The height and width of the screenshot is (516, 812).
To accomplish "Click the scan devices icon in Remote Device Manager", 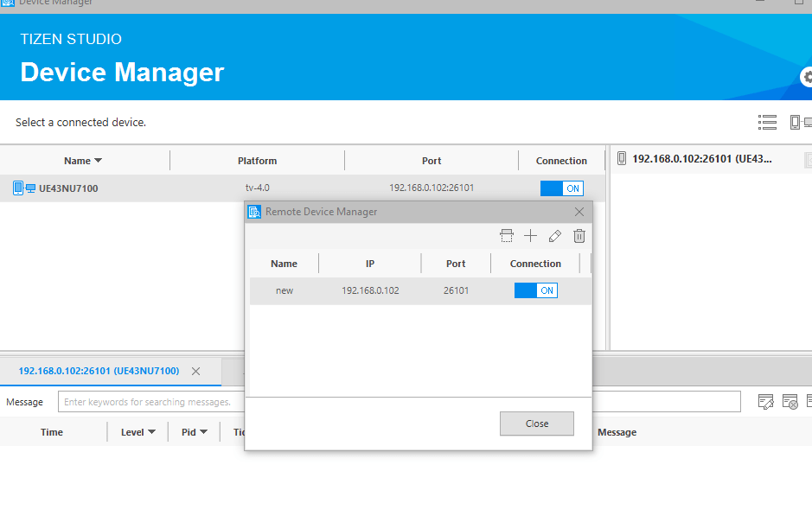I will 507,236.
